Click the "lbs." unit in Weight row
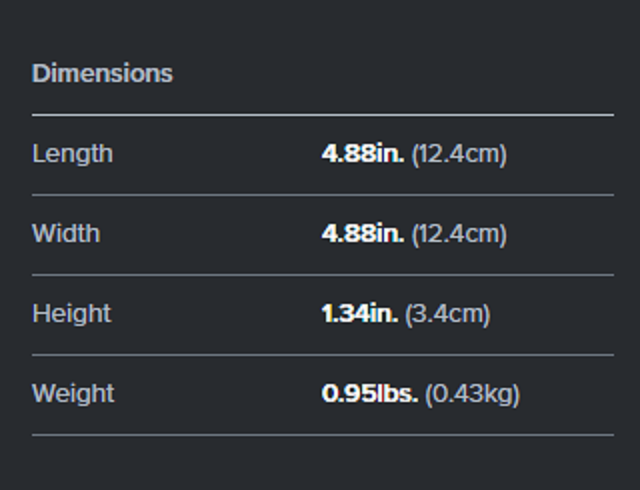The height and width of the screenshot is (490, 640). 398,394
